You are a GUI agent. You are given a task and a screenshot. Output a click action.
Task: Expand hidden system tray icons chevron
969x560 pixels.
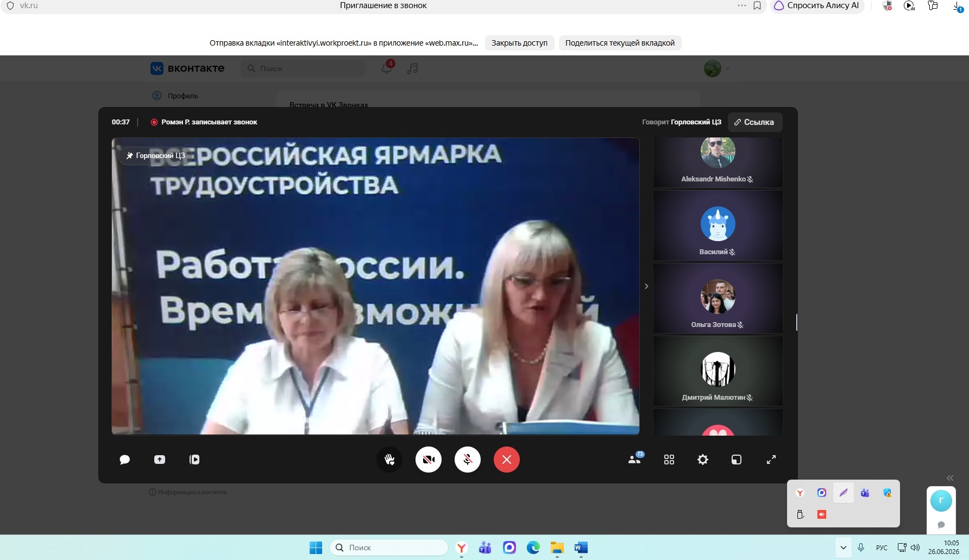click(843, 548)
